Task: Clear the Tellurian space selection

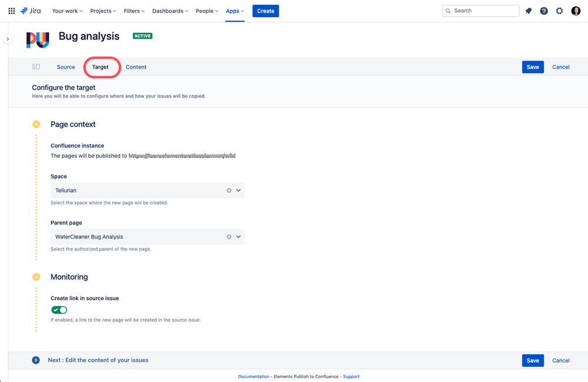Action: 229,190
